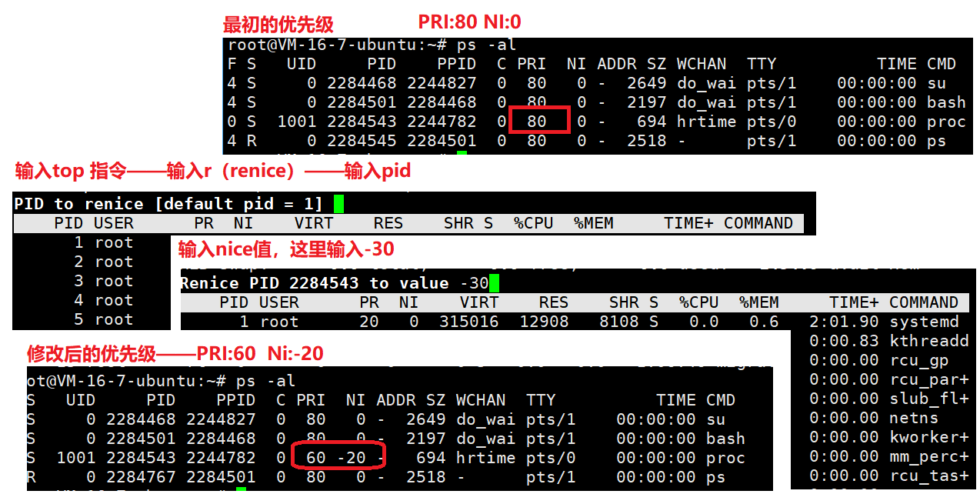Click the COMMAND header below the PID to renice prompt
The image size is (980, 494).
click(x=758, y=223)
